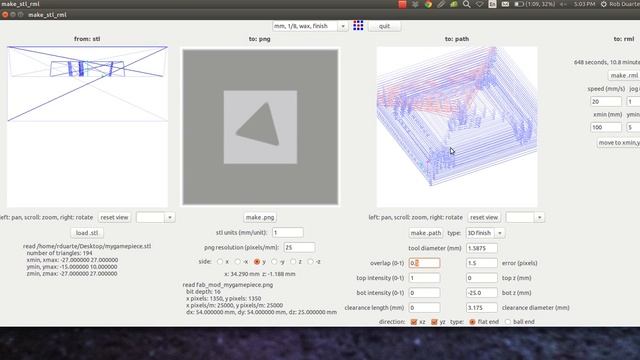The height and width of the screenshot is (360, 640).
Task: Click the top intensity input field
Action: [x=424, y=278]
